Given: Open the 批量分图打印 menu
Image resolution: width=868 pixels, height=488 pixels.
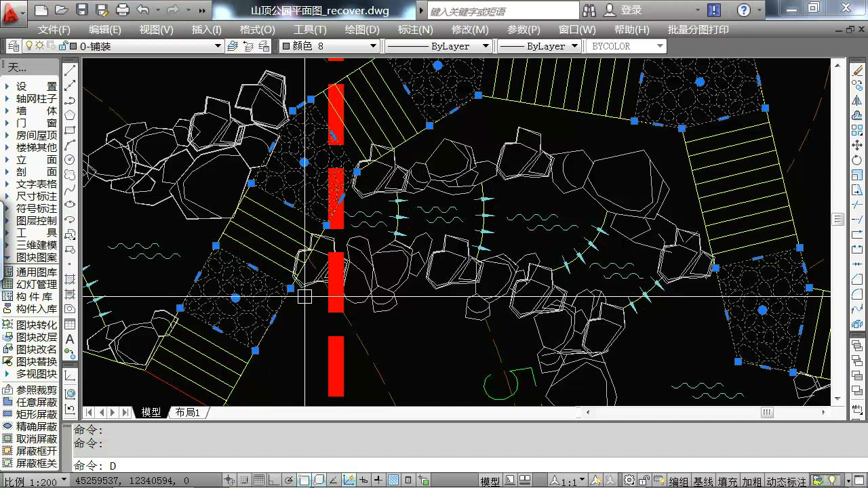Looking at the screenshot, I should pos(698,30).
